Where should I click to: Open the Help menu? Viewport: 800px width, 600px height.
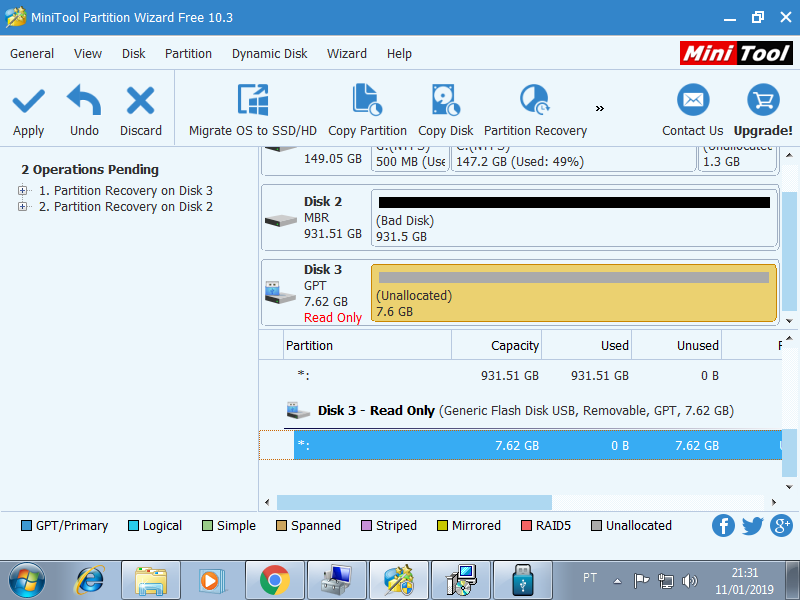399,54
